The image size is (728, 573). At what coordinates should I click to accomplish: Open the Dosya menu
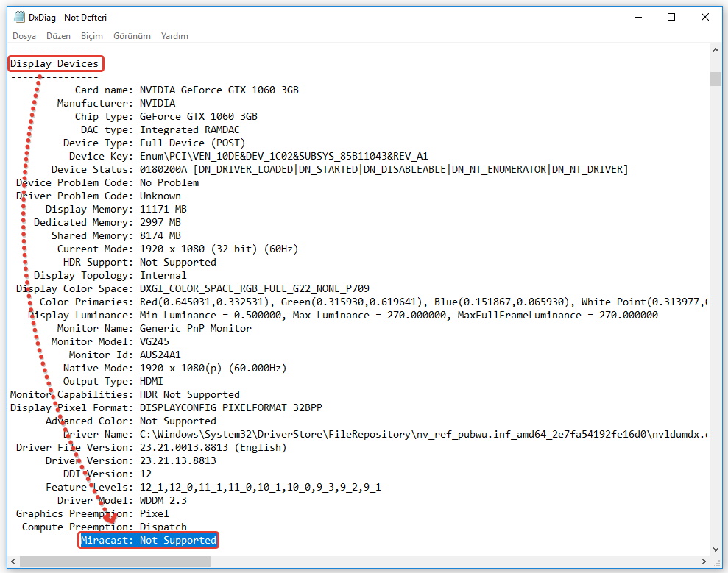click(24, 36)
